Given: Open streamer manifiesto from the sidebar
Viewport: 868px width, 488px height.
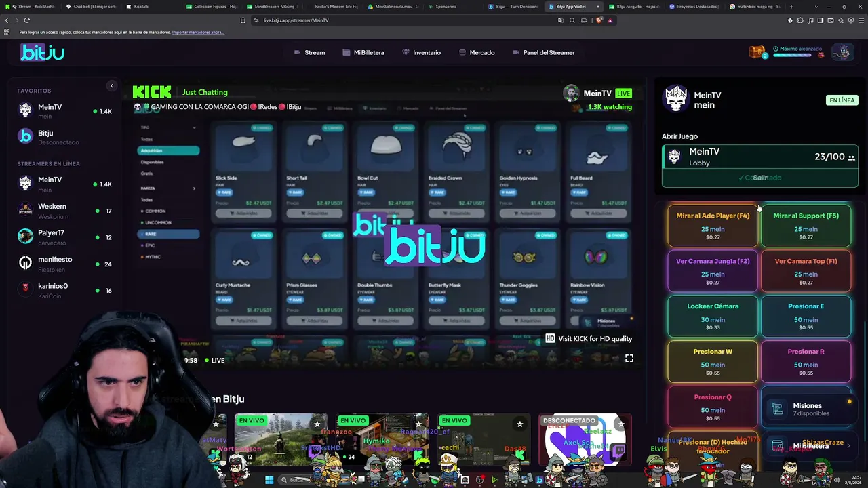Looking at the screenshot, I should [64, 264].
